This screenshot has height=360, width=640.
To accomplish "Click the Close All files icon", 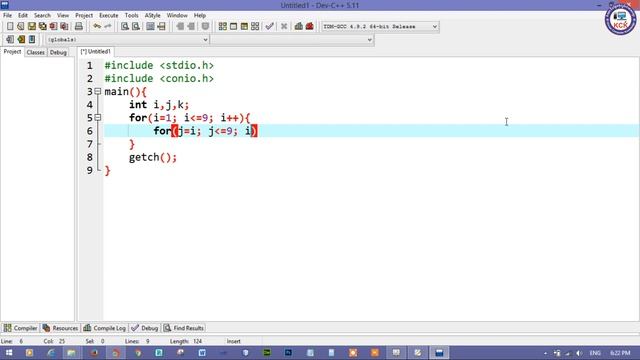I will click(x=64, y=27).
